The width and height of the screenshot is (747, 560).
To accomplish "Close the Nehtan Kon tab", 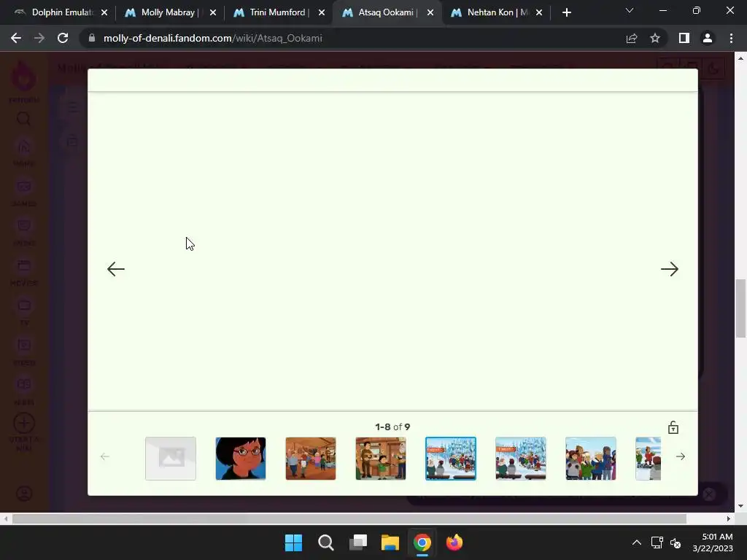I will tap(539, 12).
